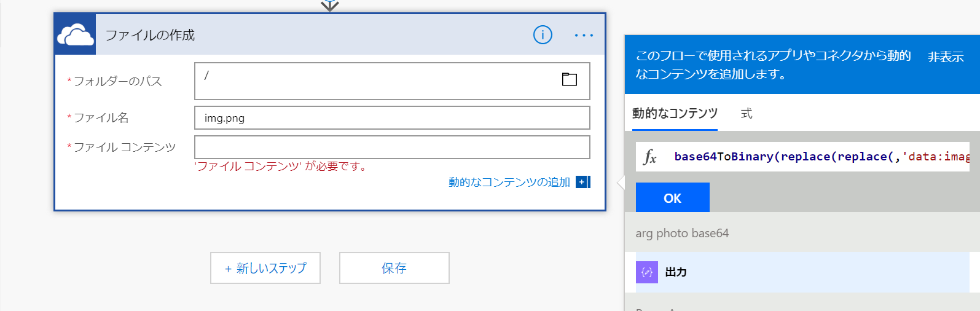The image size is (980, 311).
Task: Switch to the 動的なコンテンツ tab
Action: click(675, 113)
